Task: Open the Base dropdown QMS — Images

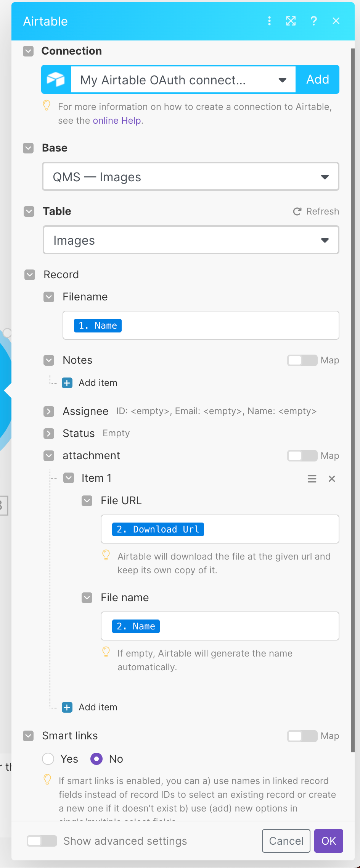Action: tap(191, 177)
